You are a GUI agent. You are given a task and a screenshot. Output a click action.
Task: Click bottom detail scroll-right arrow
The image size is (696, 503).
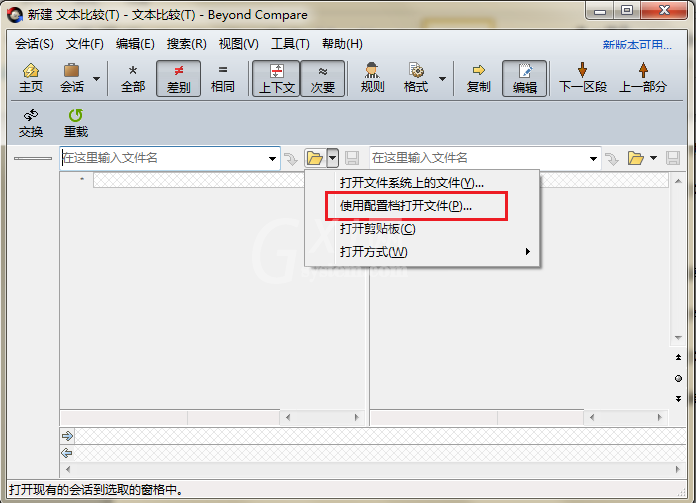point(677,469)
